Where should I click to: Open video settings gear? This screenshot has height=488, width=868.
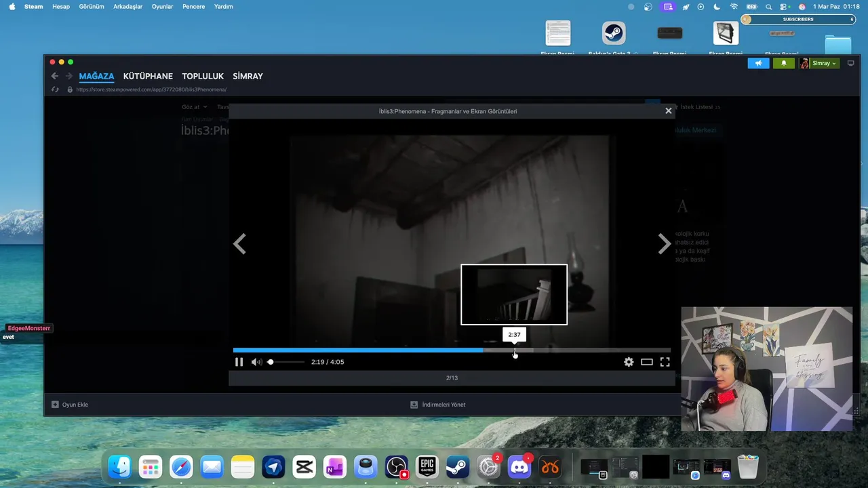(629, 362)
